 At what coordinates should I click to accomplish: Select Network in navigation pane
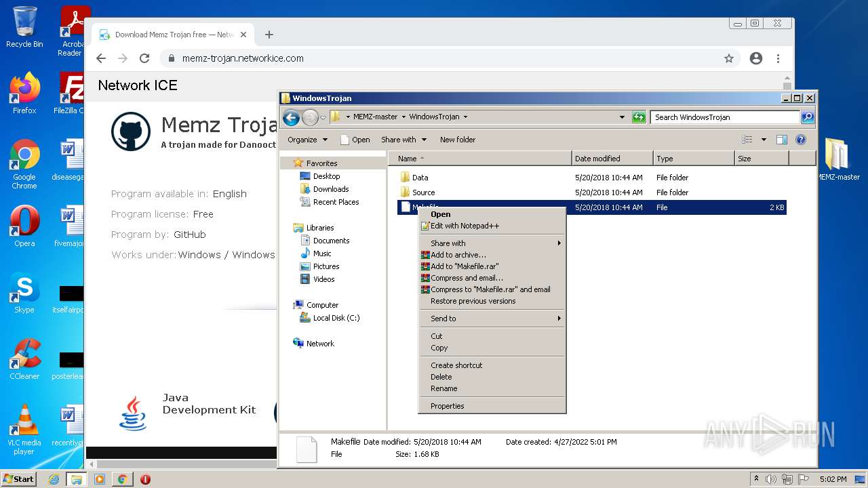click(x=320, y=344)
